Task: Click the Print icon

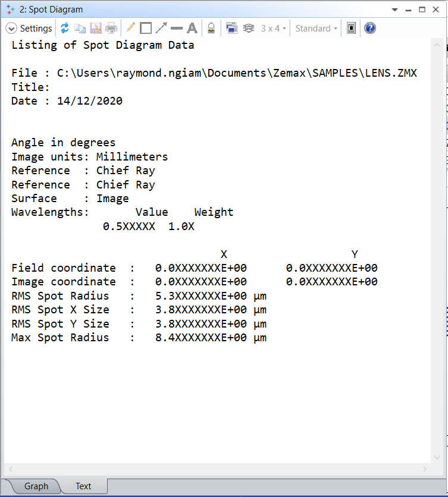Action: 111,28
